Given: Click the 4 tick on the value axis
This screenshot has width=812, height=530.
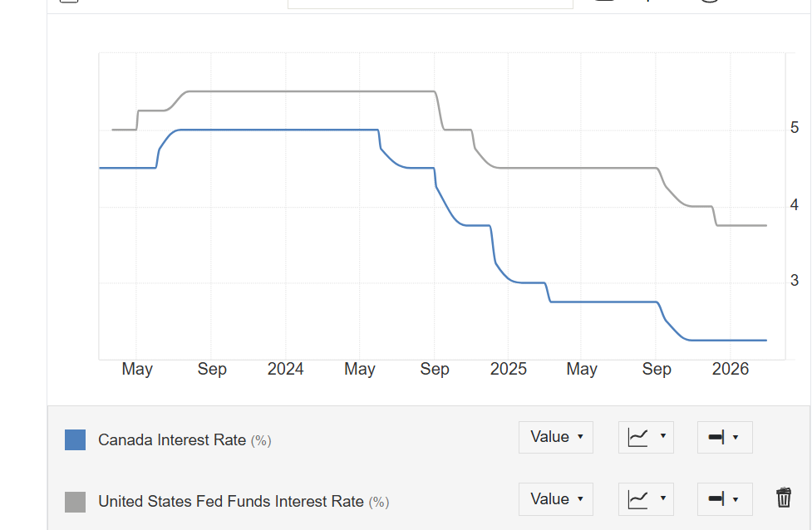Looking at the screenshot, I should 795,205.
